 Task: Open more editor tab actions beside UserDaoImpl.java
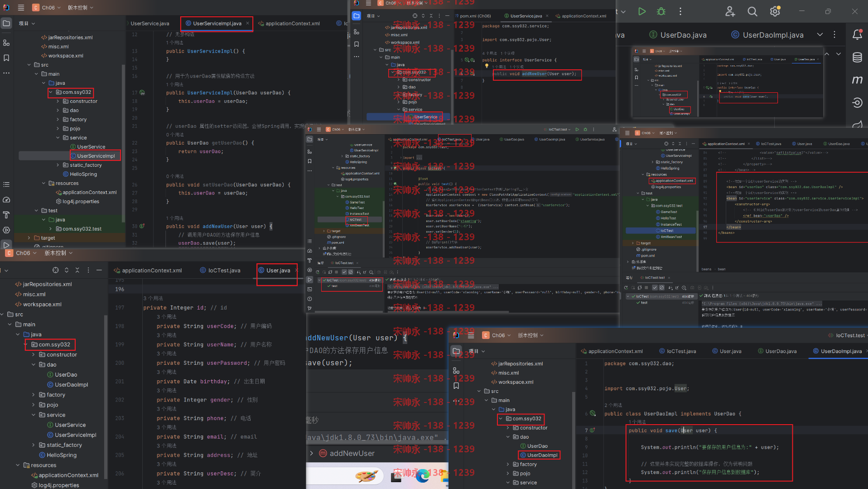click(834, 34)
